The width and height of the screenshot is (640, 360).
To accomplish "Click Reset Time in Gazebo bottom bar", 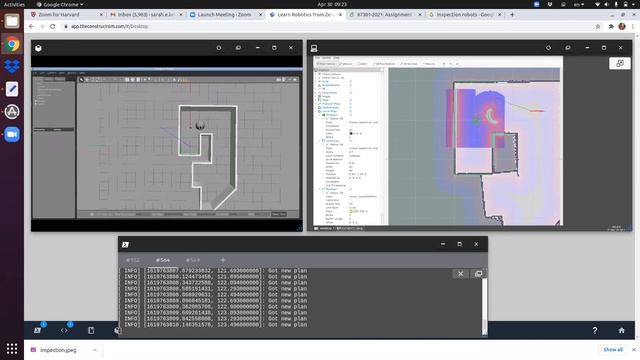I will pos(279,214).
